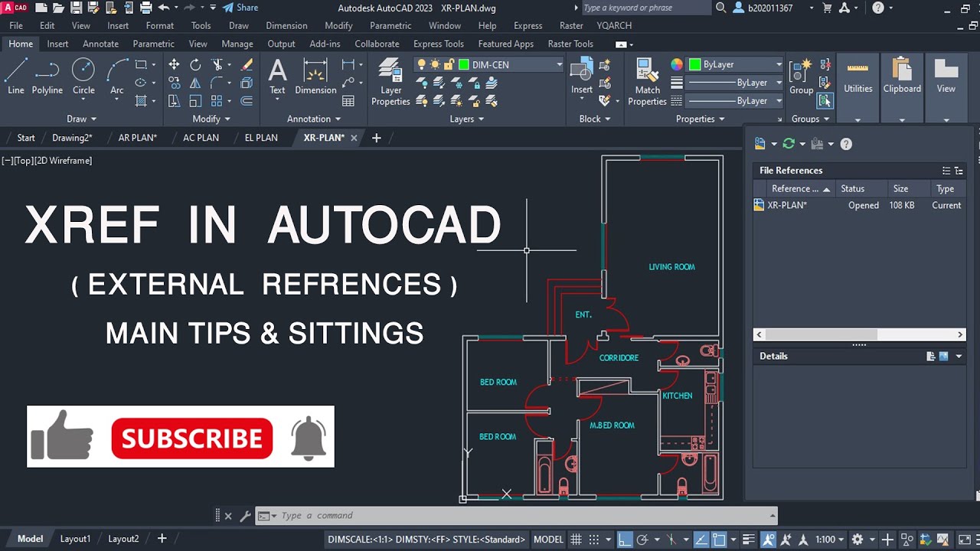The image size is (980, 551).
Task: Open the Attach DWG dropdown in palette
Action: click(774, 144)
